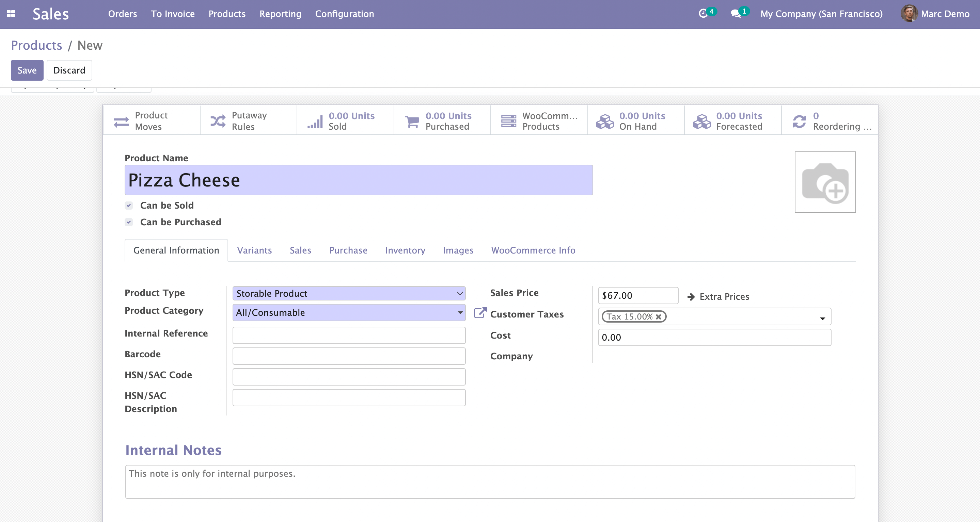Open the conversations chat bubble icon
This screenshot has height=522, width=980.
click(736, 14)
